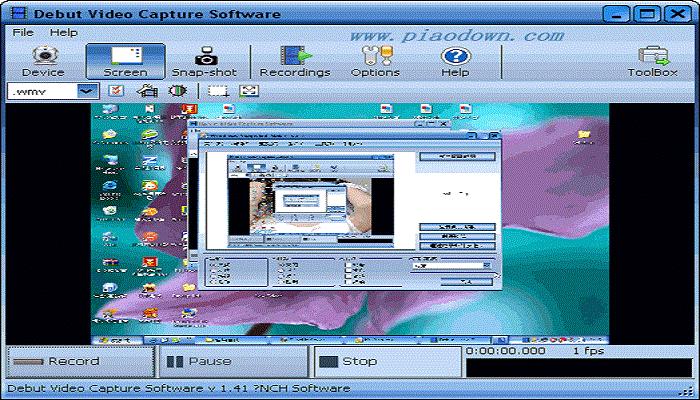Open the Help question-mark toolbar icon
This screenshot has width=700, height=400.
(x=455, y=62)
